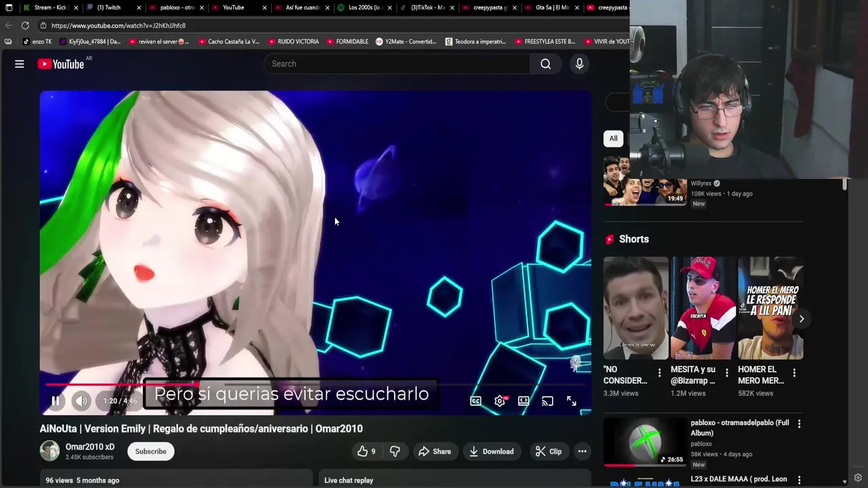Click the search magnifier button
868x488 pixels.
click(x=546, y=64)
